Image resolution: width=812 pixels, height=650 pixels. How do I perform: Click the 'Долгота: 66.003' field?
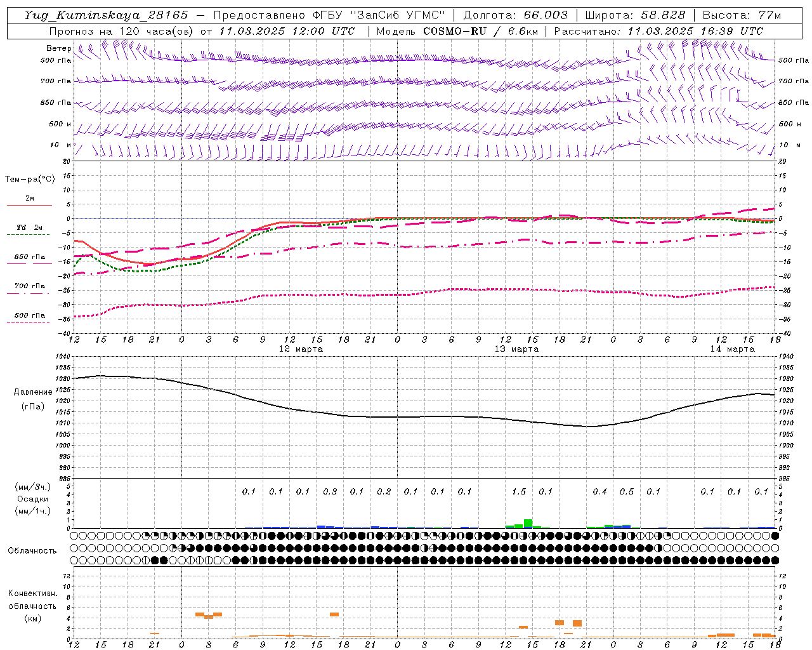515,15
